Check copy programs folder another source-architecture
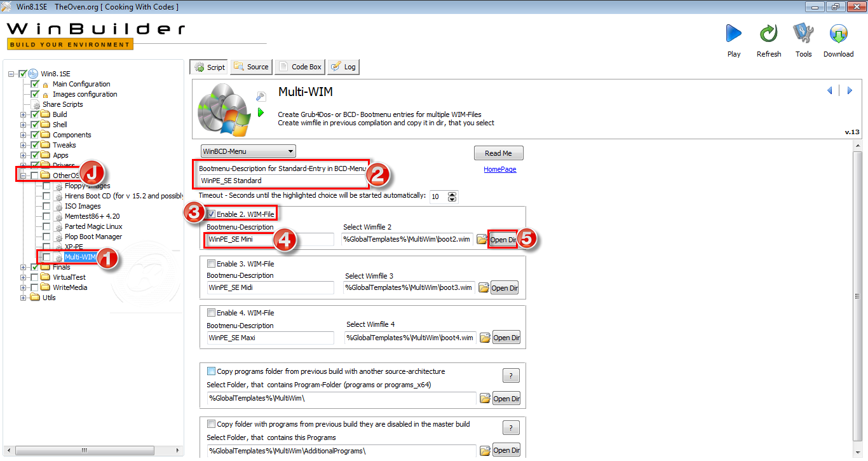Screen dimensions: 868x461 tap(212, 371)
